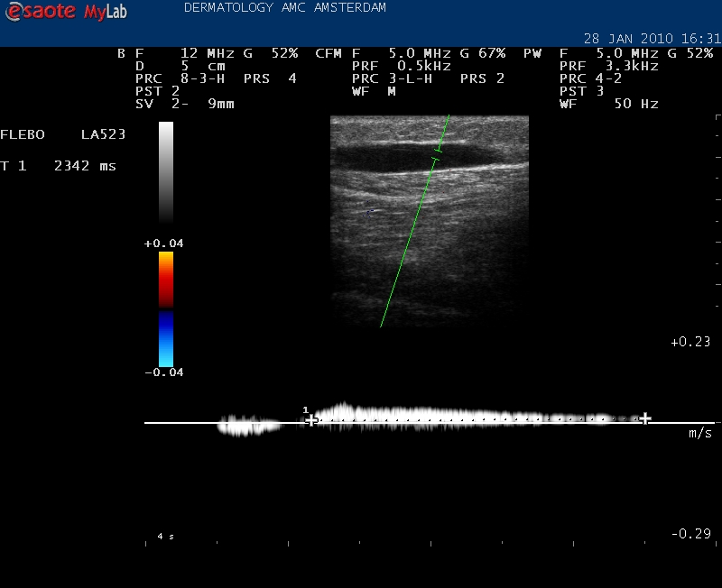Click the small blue color flow spot in the image
Image resolution: width=722 pixels, height=588 pixels.
click(x=371, y=212)
